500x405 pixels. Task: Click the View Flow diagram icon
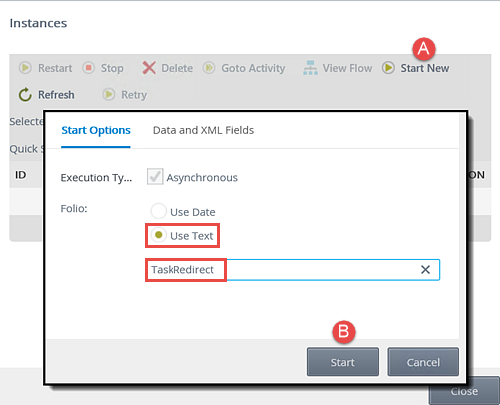pyautogui.click(x=310, y=68)
